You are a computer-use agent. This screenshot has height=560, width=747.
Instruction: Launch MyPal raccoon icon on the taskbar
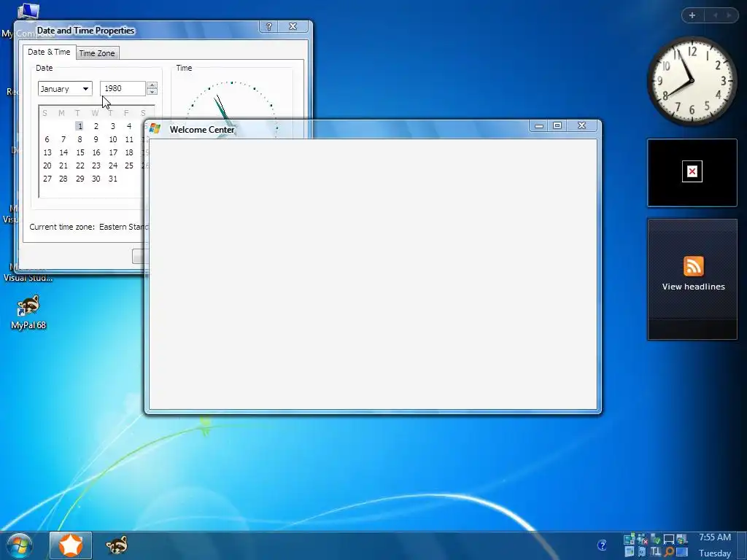(117, 545)
